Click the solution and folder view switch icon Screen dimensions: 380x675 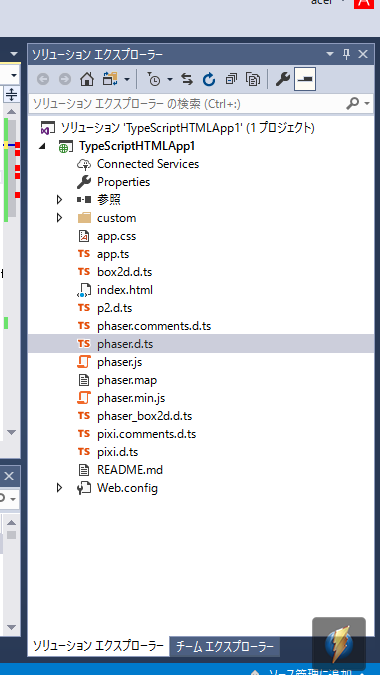click(x=112, y=79)
